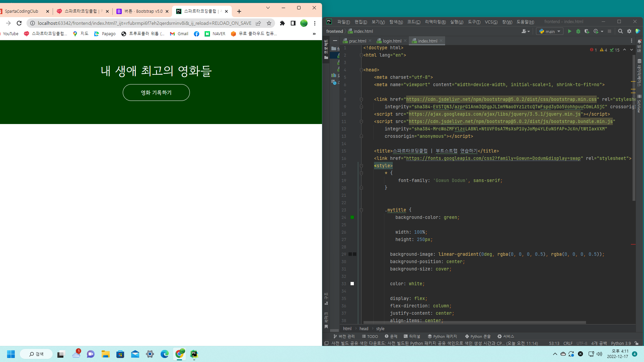Open the NAVER bookmark
Image resolution: width=644 pixels, height=362 pixels.
(x=215, y=34)
